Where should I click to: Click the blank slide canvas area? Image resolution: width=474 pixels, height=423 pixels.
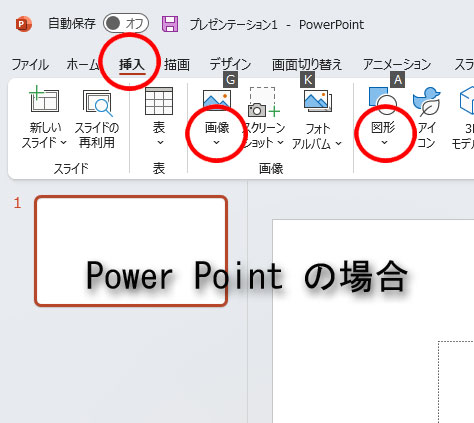coord(373,321)
